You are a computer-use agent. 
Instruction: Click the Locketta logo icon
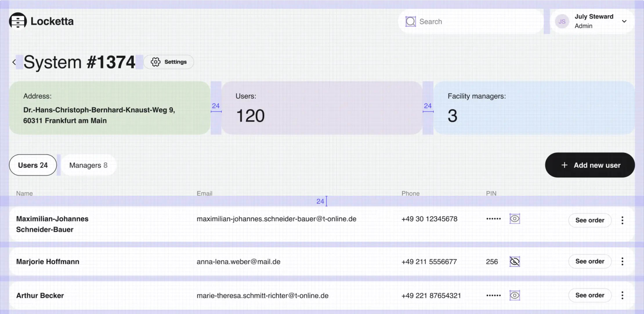(18, 21)
